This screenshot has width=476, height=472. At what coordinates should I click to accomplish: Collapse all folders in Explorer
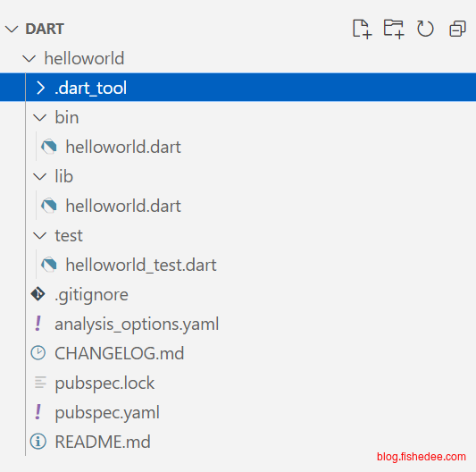pos(457,29)
